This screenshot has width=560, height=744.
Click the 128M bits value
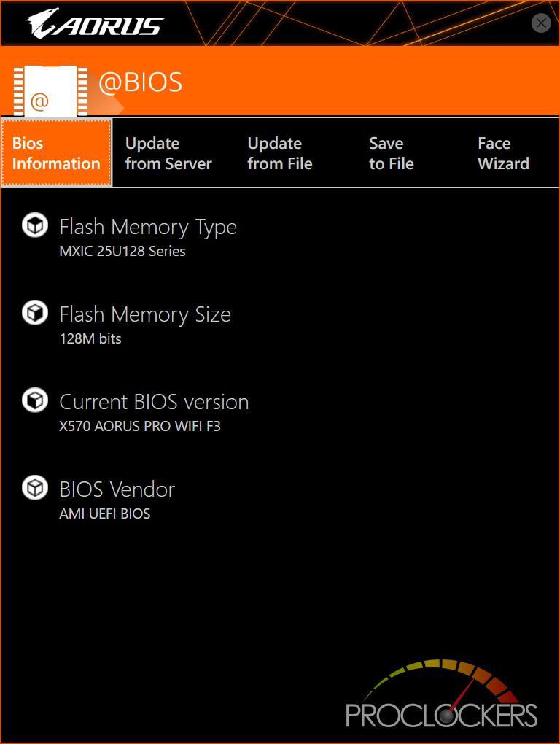click(90, 338)
